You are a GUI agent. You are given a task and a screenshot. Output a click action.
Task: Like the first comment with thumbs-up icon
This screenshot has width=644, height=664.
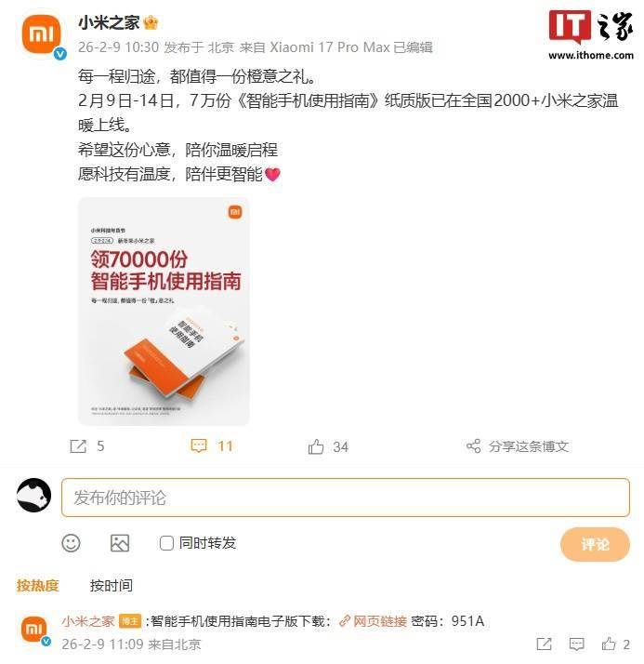[609, 644]
